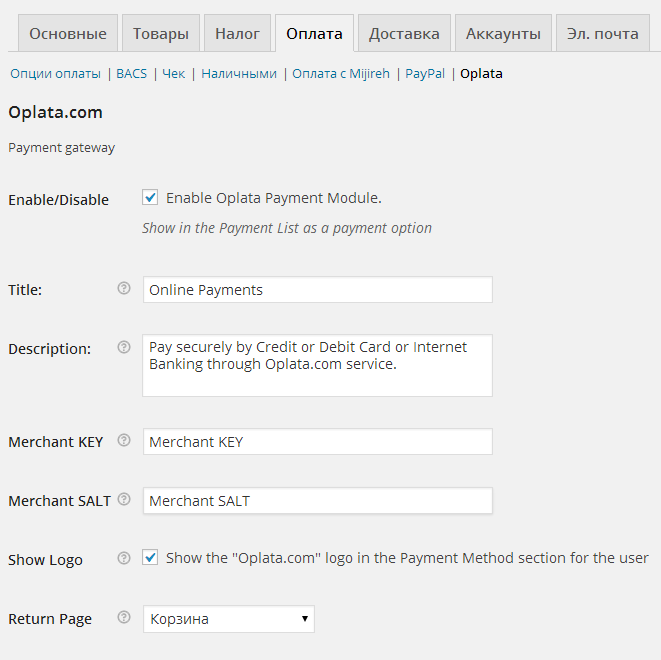
Task: Switch to the Основные tab
Action: pos(68,33)
